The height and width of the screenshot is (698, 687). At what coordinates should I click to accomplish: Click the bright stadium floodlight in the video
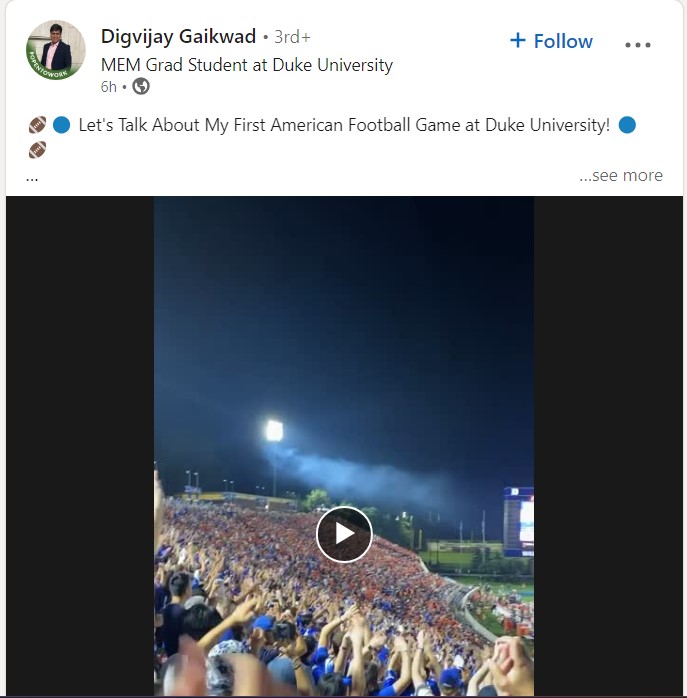tap(274, 431)
